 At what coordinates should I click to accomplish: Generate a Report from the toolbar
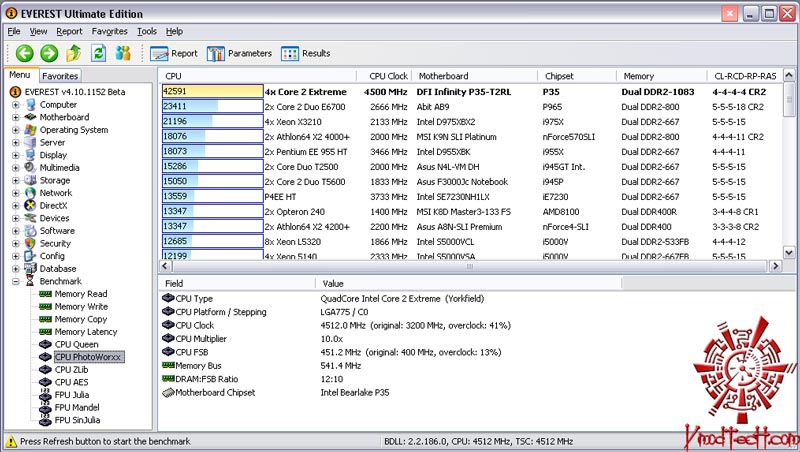coord(174,54)
